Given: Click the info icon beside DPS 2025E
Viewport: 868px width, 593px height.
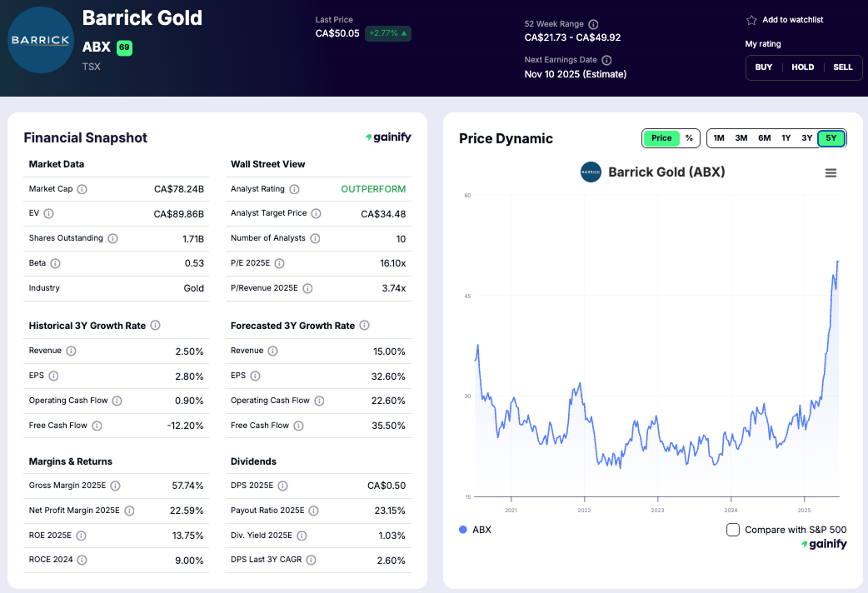Looking at the screenshot, I should tap(282, 486).
